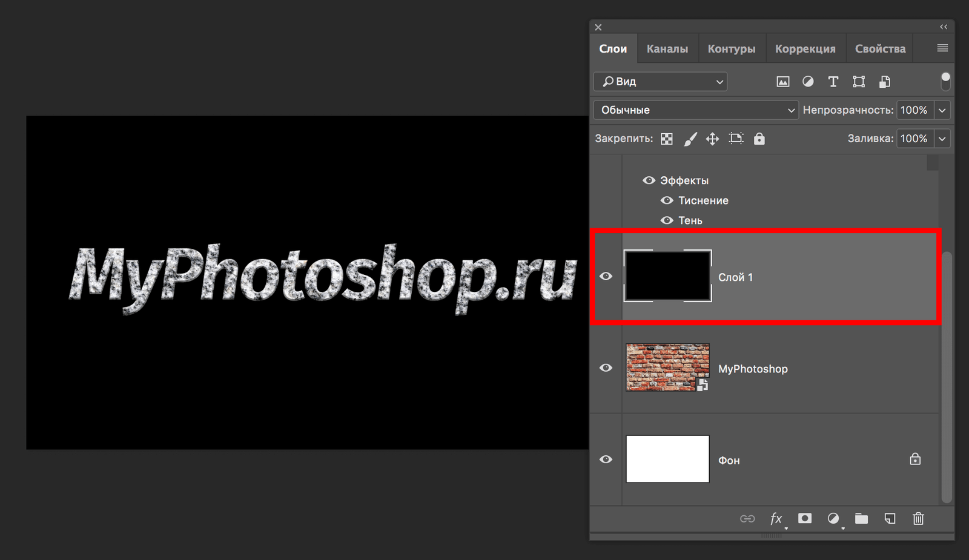Click the filter adjustment layers icon
This screenshot has width=969, height=560.
(807, 81)
